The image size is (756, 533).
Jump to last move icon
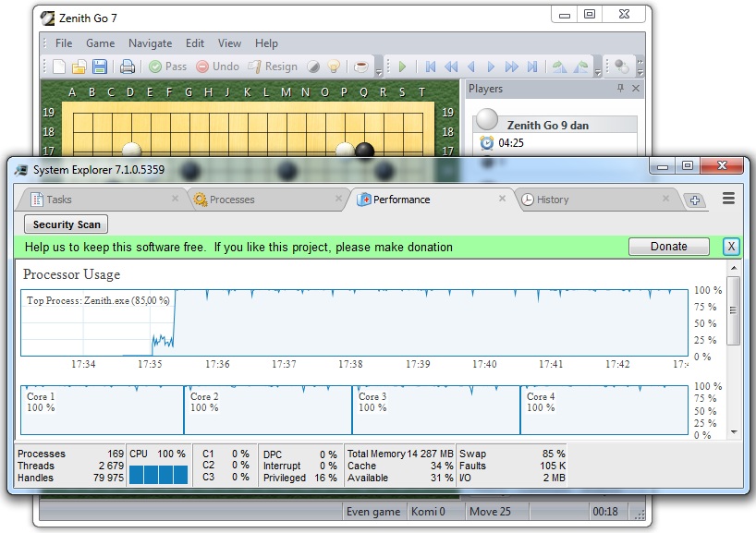click(532, 67)
